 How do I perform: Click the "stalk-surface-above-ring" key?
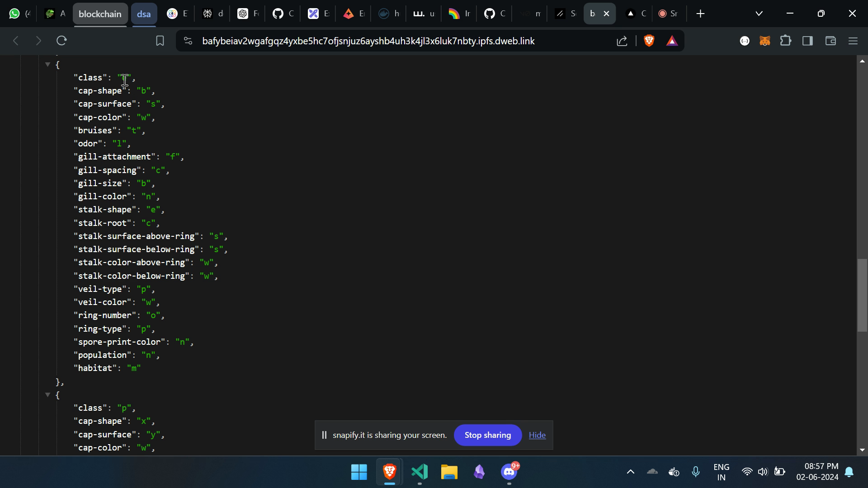136,236
